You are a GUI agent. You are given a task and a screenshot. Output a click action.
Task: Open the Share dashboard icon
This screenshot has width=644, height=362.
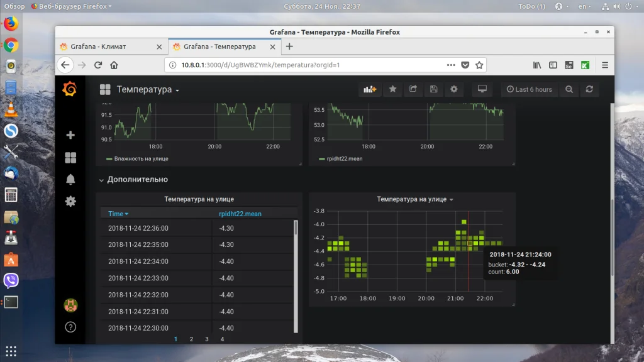(413, 89)
